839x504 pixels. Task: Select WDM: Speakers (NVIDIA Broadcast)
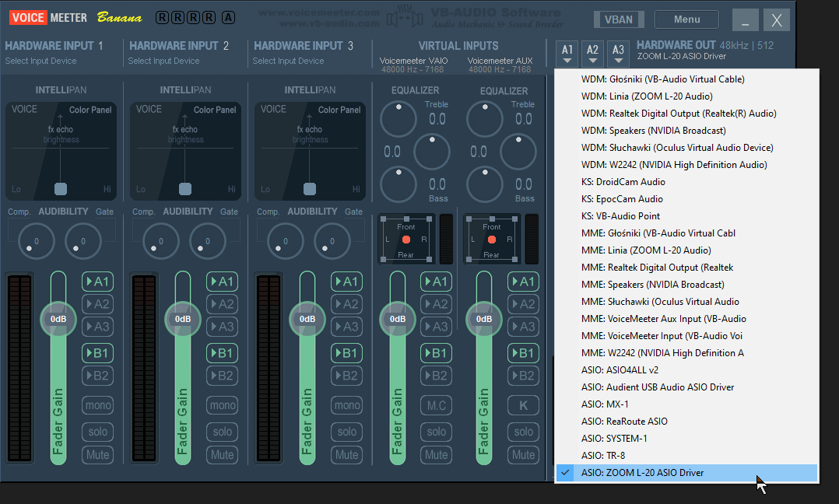click(686, 131)
